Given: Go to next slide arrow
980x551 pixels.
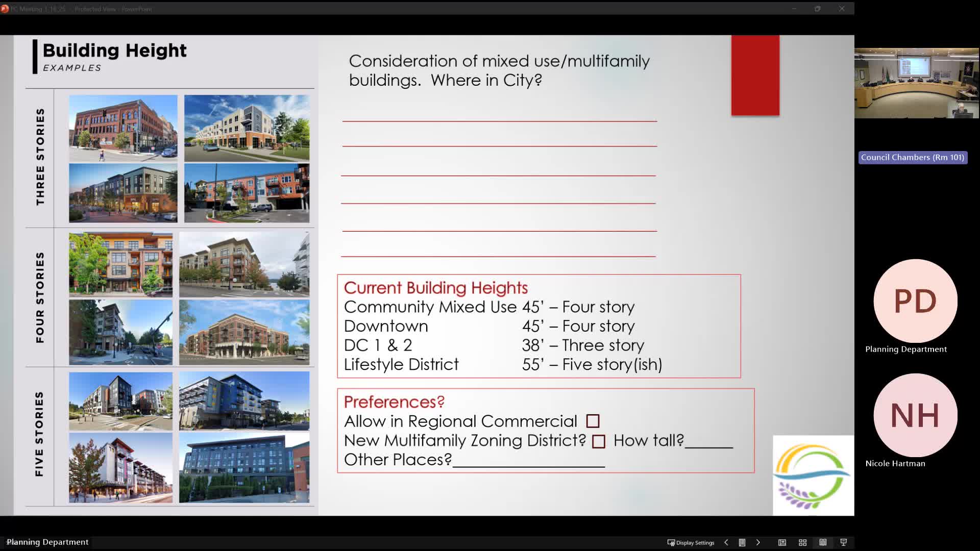Looking at the screenshot, I should point(758,542).
